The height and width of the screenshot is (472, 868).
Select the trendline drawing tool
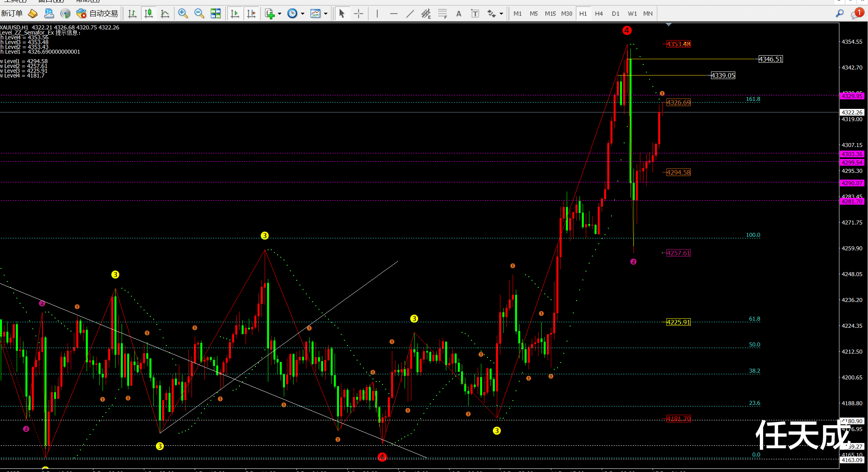(x=410, y=14)
